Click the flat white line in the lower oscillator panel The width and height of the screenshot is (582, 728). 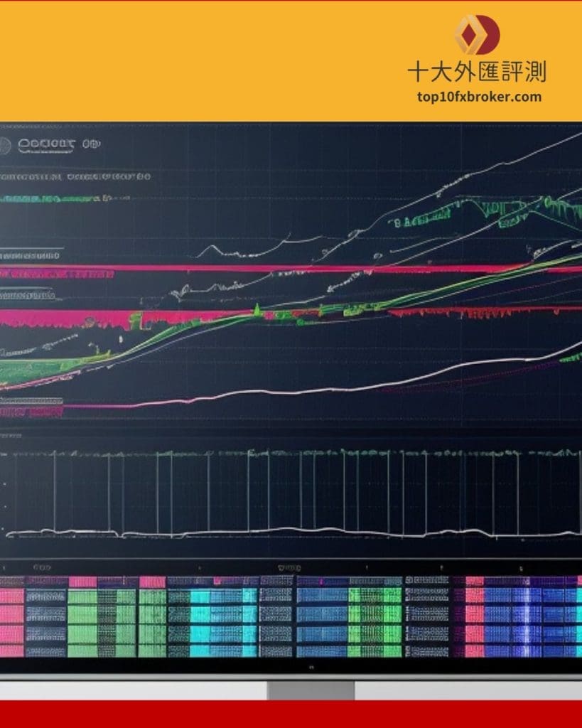pos(284,531)
